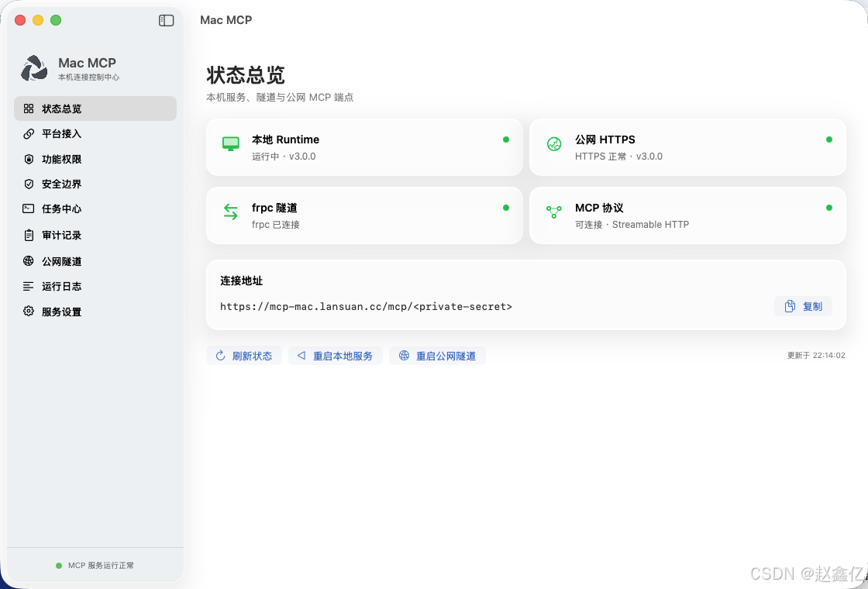
Task: Copy the connection address with 复制
Action: click(803, 306)
